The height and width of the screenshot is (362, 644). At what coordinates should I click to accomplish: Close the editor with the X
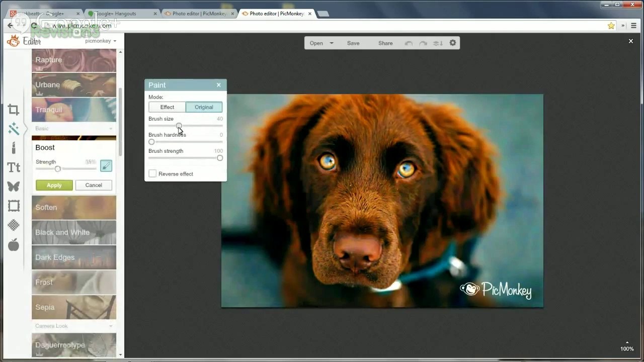tap(631, 41)
